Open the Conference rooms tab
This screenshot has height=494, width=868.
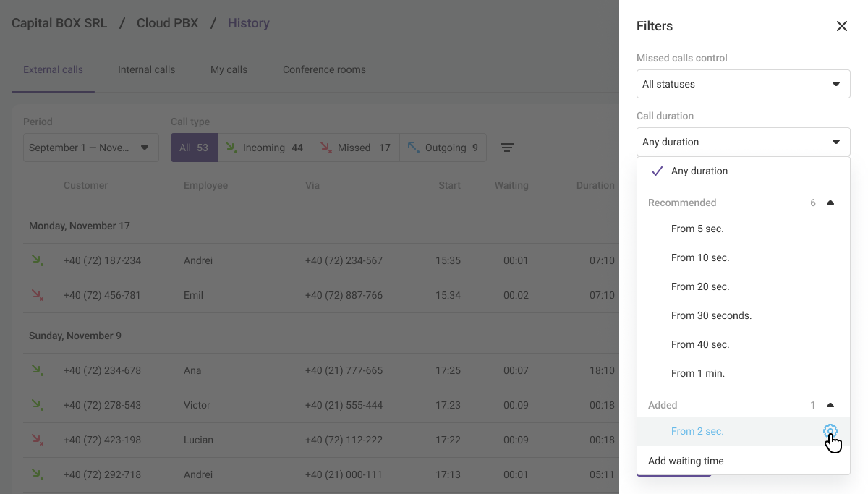click(324, 70)
